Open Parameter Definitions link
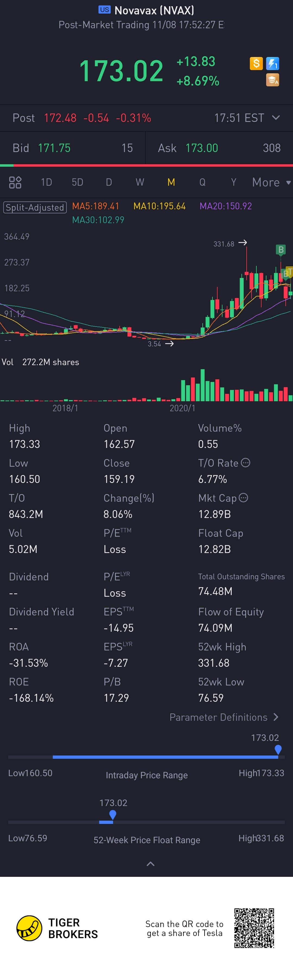 click(224, 717)
